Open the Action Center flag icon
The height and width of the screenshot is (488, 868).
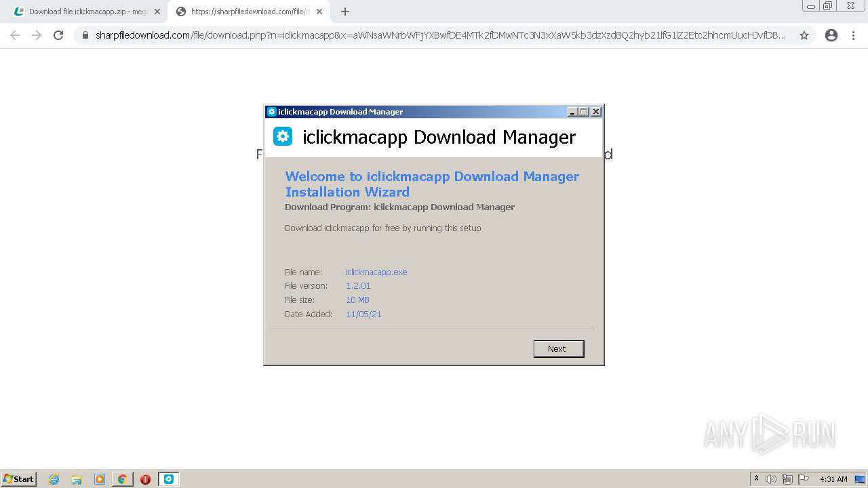[x=804, y=479]
